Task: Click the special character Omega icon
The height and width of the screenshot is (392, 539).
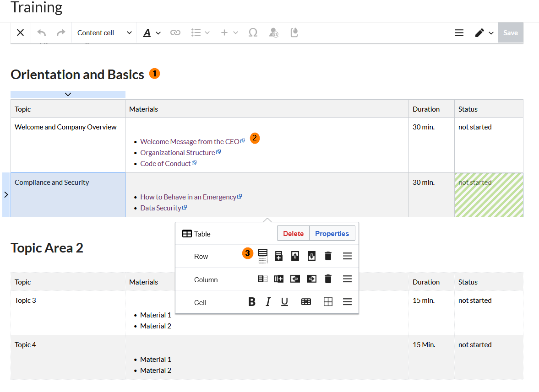Action: tap(253, 33)
